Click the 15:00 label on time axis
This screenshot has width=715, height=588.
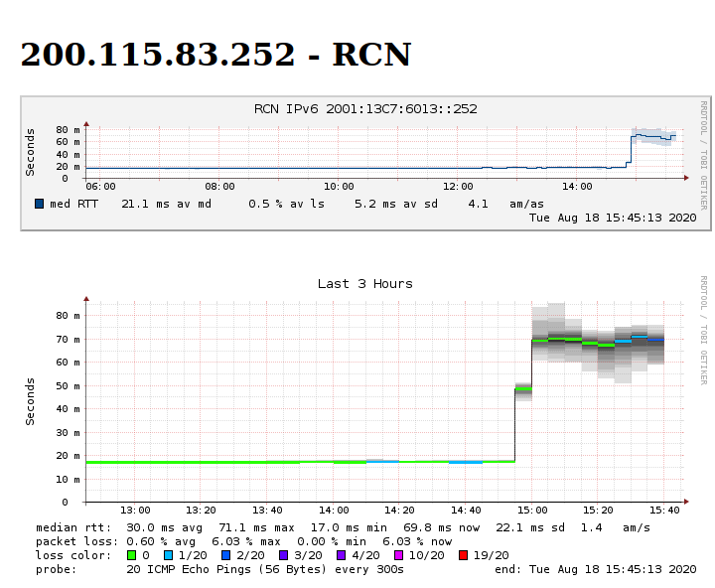coord(532,511)
